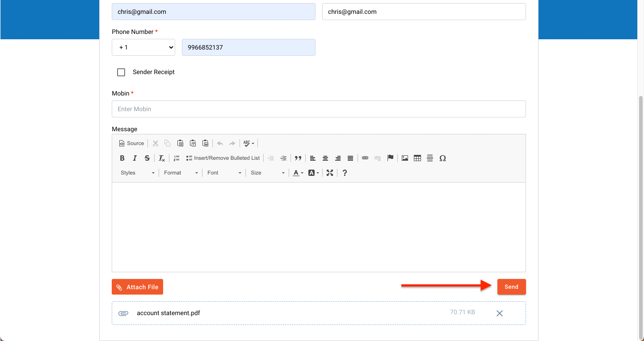Center align the message text
The width and height of the screenshot is (644, 341).
point(325,158)
